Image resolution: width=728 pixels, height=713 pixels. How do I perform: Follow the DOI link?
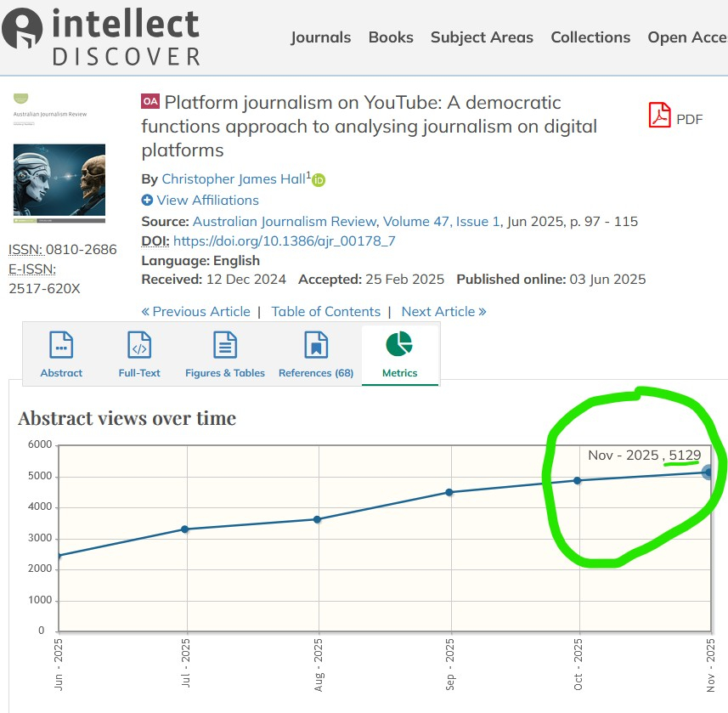pyautogui.click(x=284, y=241)
